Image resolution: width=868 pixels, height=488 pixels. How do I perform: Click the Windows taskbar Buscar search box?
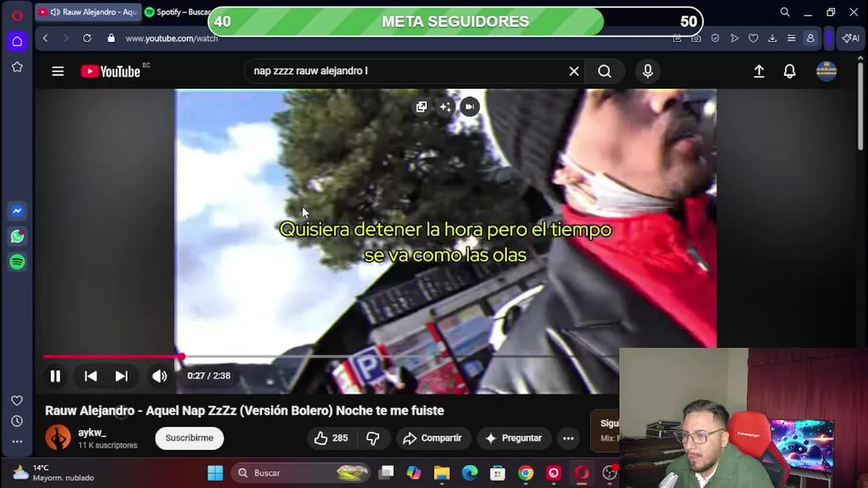(301, 472)
